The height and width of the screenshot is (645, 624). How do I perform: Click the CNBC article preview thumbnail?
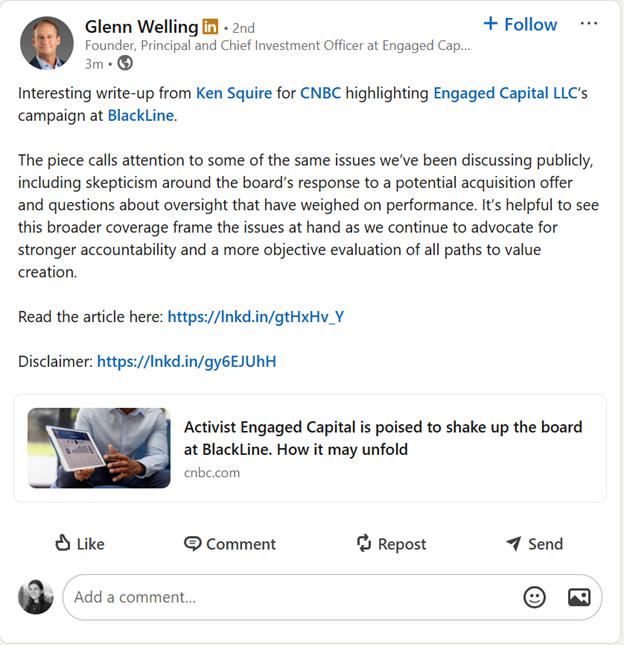click(99, 447)
